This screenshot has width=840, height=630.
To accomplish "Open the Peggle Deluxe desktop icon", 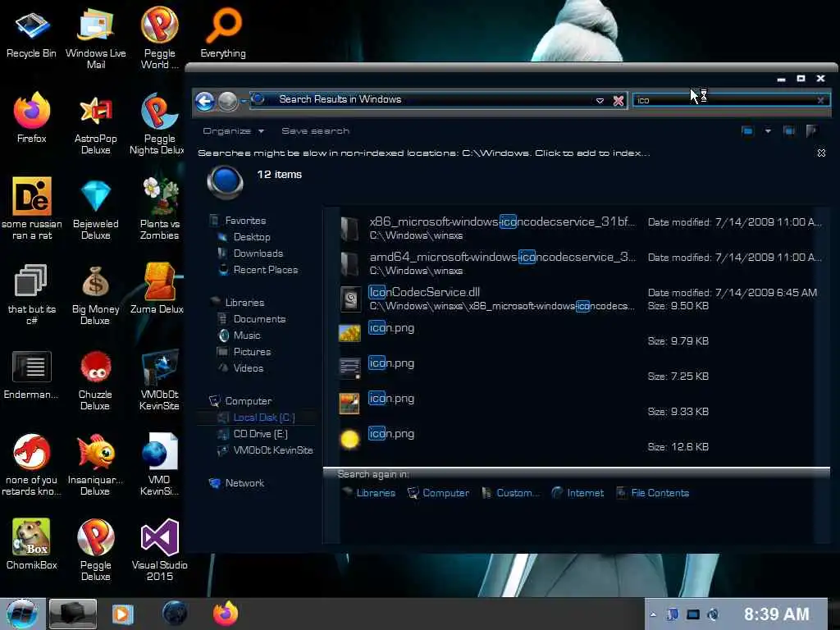I will tap(95, 550).
